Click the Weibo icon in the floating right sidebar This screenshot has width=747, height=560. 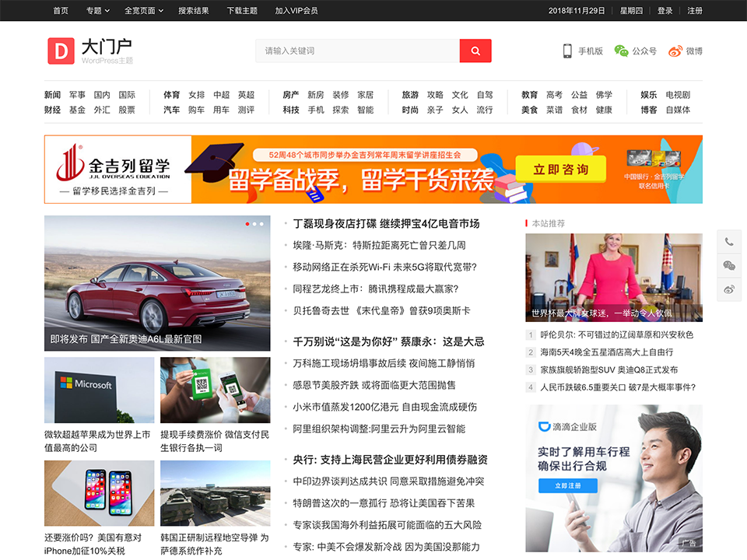pyautogui.click(x=729, y=289)
